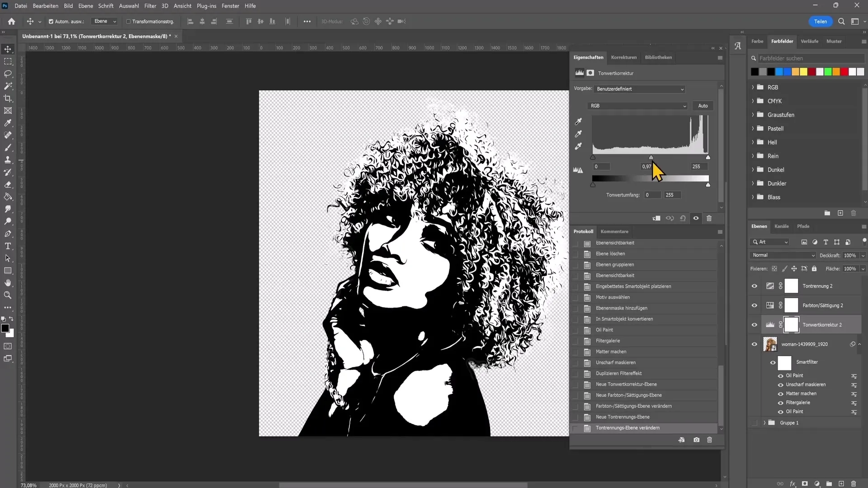This screenshot has height=488, width=868.
Task: Click the Auto button in Tonwertkorrektur
Action: tap(703, 105)
